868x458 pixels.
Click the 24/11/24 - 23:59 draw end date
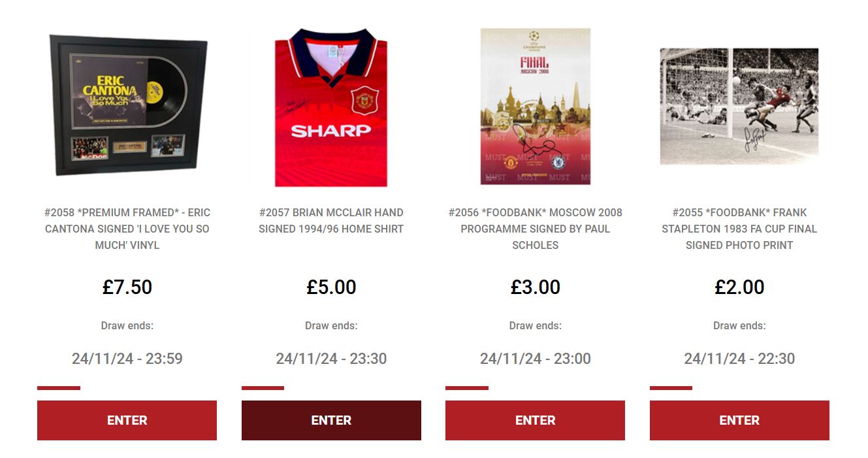(127, 359)
